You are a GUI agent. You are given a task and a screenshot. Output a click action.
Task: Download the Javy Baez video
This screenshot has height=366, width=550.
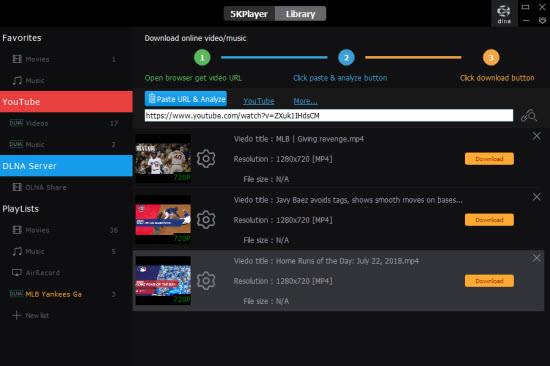coord(489,220)
